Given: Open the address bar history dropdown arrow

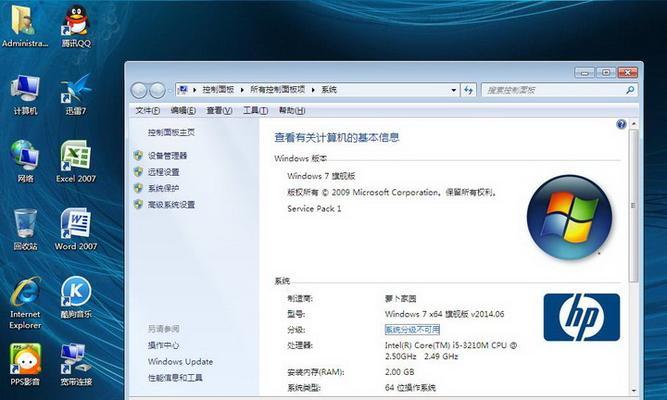Looking at the screenshot, I should (x=453, y=90).
